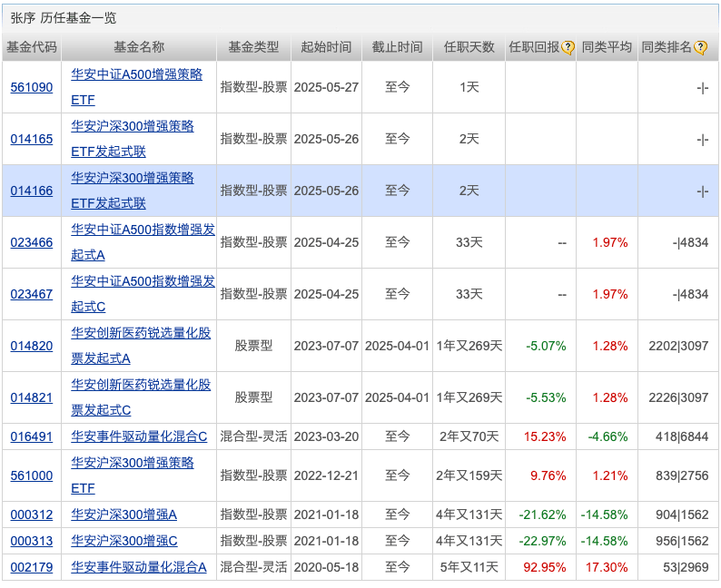721x588 pixels.
Task: Click the 同类平均 column header
Action: pos(607,47)
